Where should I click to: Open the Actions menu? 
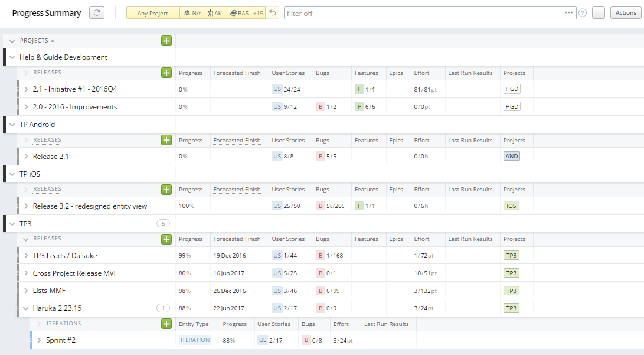tap(625, 12)
